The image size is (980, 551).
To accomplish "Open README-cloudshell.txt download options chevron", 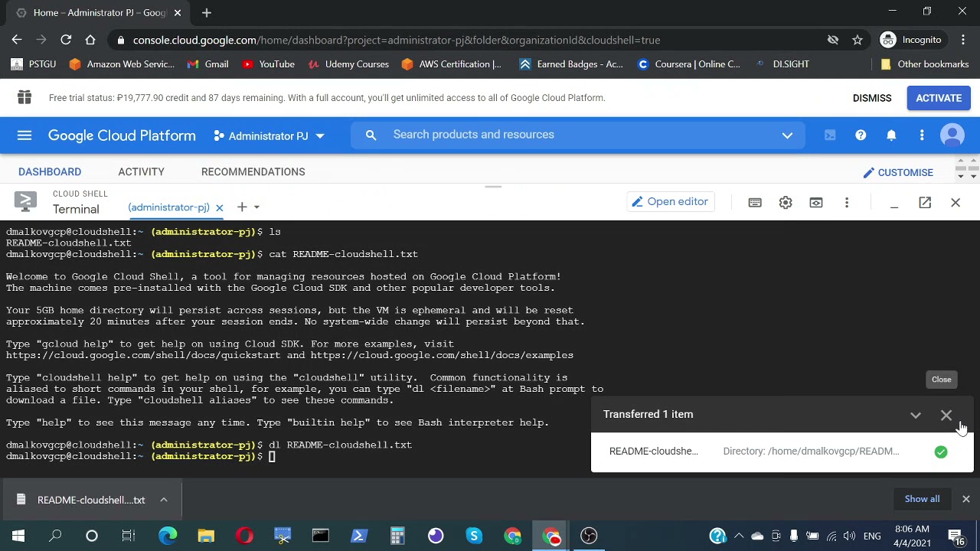I will pos(163,500).
